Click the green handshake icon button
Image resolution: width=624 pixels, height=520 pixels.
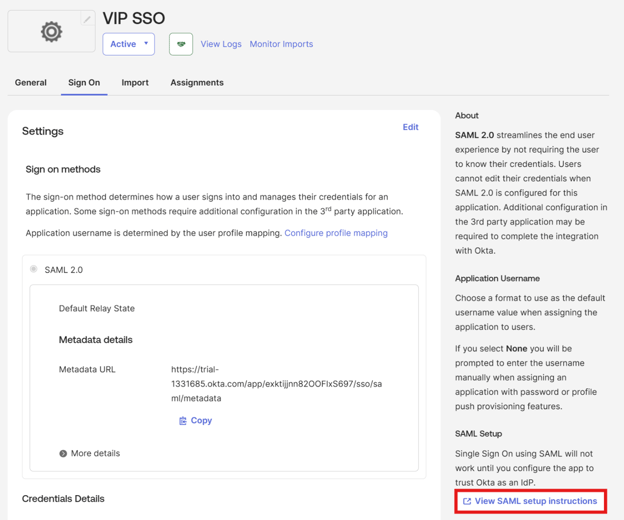pos(181,44)
